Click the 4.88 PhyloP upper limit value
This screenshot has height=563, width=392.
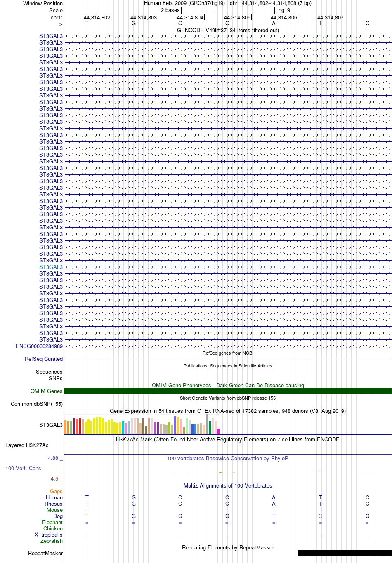coord(55,458)
